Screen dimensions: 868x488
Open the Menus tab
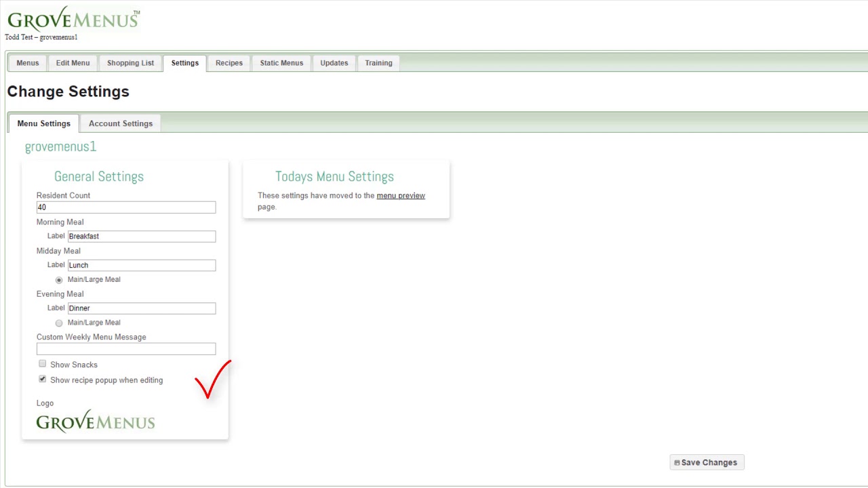click(28, 63)
